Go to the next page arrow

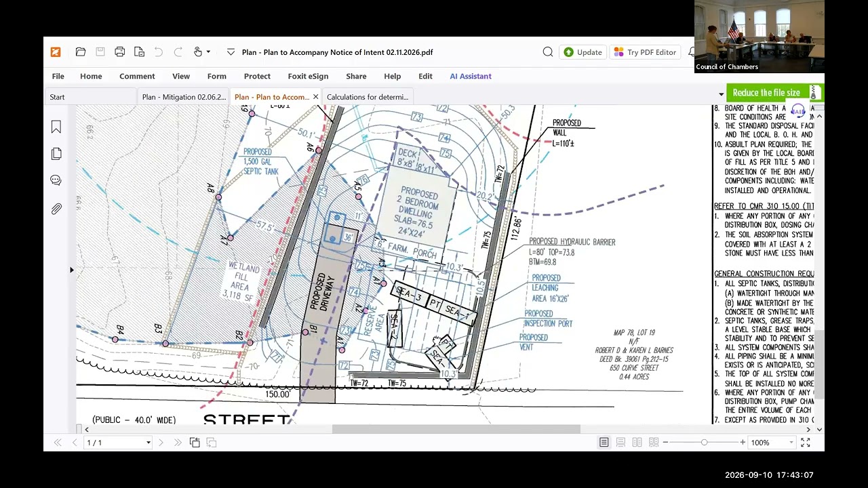(x=161, y=443)
